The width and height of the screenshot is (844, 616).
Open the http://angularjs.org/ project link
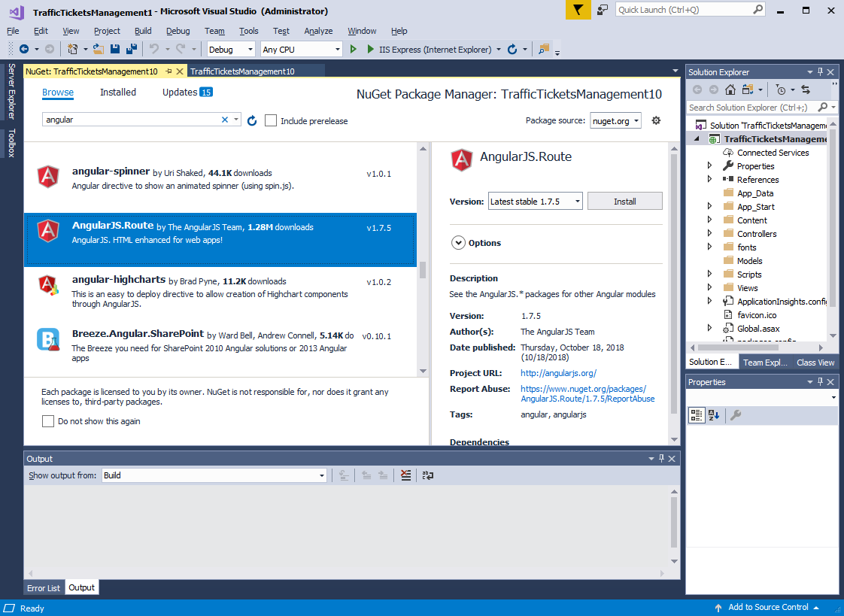[558, 373]
